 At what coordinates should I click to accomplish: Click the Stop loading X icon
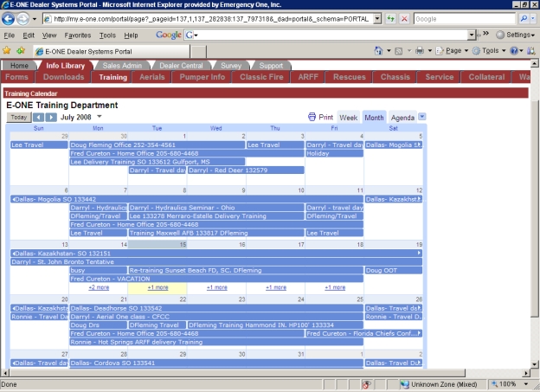pos(404,18)
